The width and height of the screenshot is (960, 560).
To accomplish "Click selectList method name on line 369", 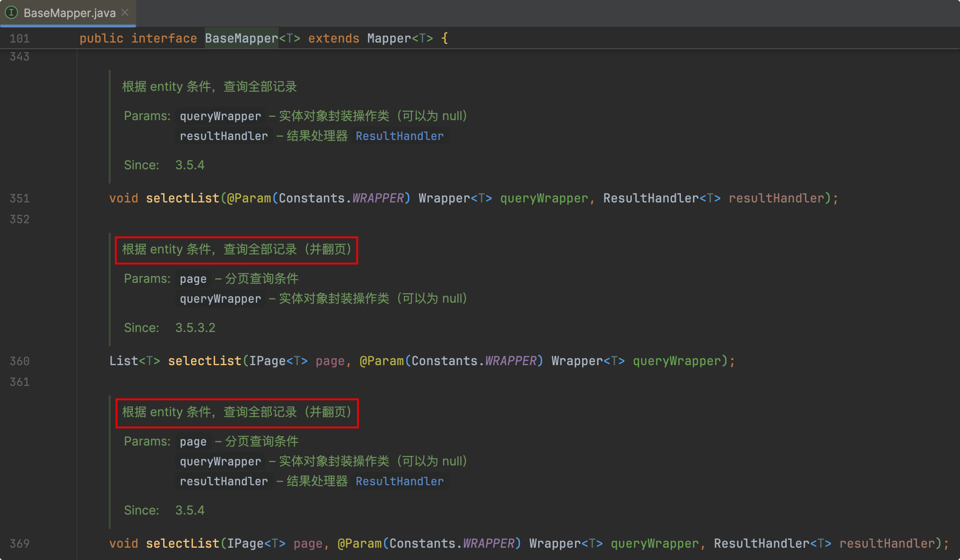I will (182, 543).
